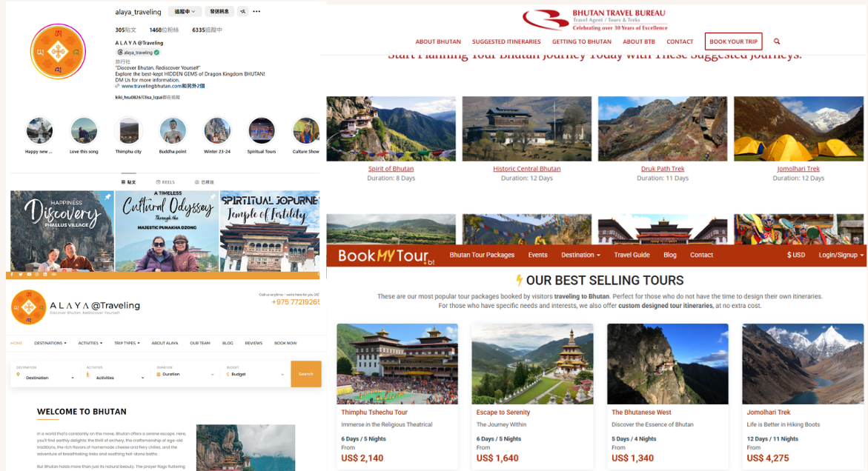Screen dimensions: 868x471
Task: Click the Facebook icon on the orange bar
Action: click(x=12, y=274)
